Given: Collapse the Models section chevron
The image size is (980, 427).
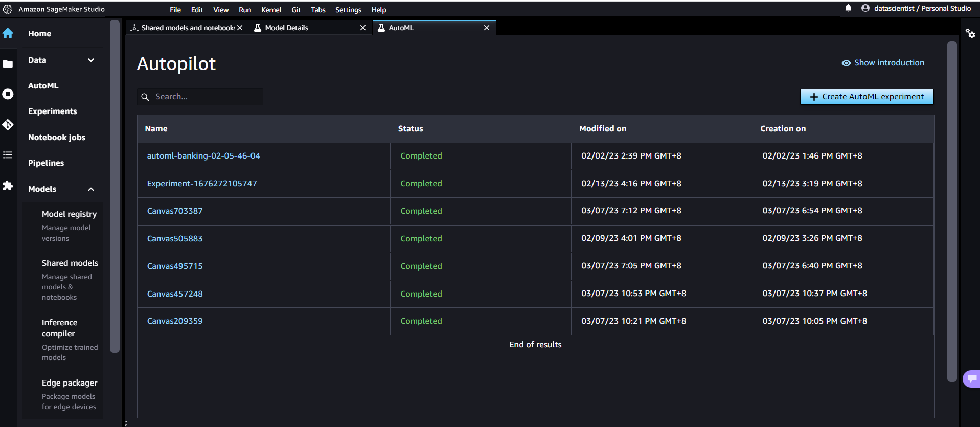Looking at the screenshot, I should click(91, 189).
